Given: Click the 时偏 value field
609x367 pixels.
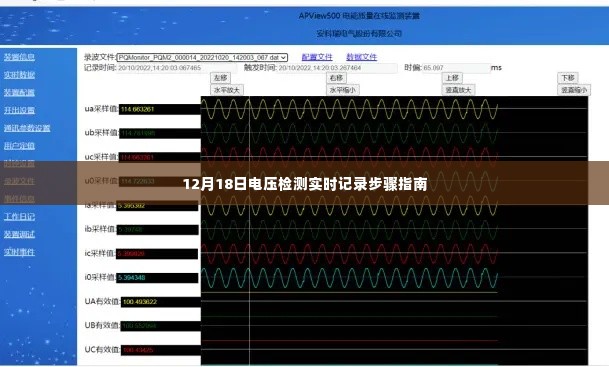Looking at the screenshot, I should coord(456,68).
